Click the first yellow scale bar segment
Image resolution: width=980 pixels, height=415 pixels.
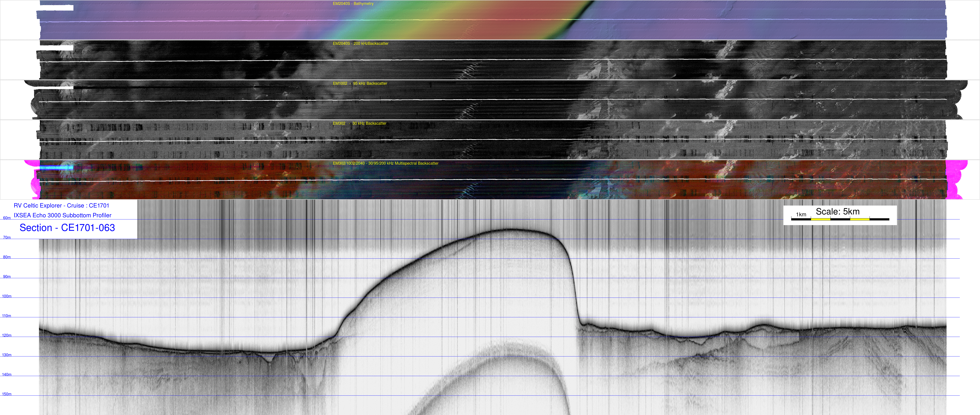pos(820,219)
